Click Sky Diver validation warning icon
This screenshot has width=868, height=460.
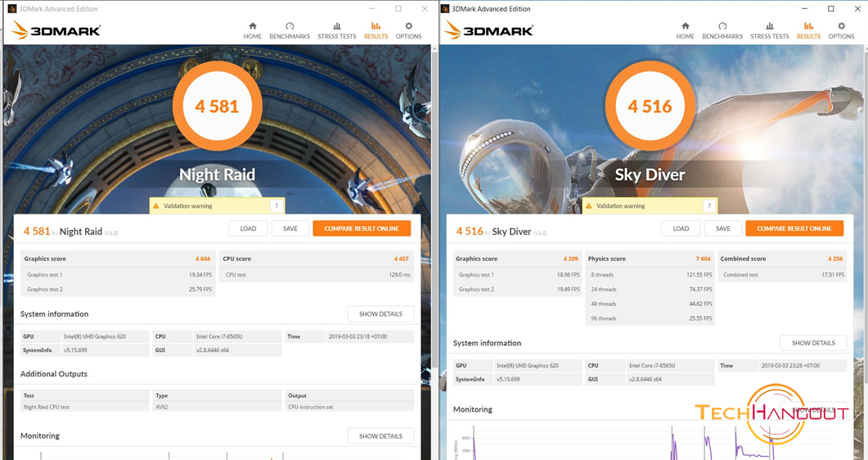[589, 206]
